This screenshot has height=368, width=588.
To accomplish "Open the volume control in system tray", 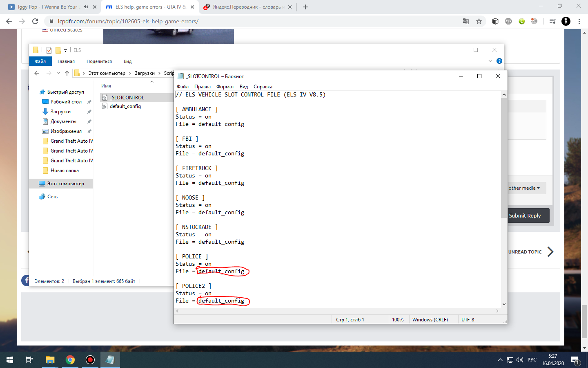I will click(520, 360).
